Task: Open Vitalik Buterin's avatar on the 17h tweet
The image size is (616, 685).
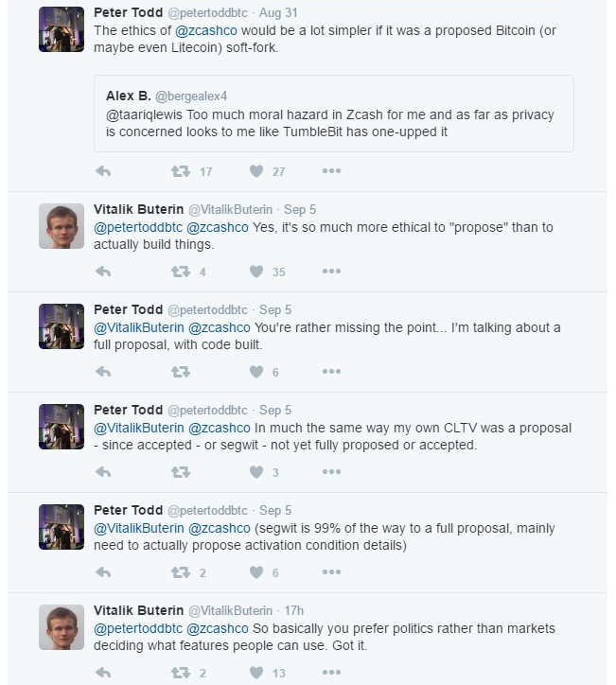Action: (x=62, y=627)
